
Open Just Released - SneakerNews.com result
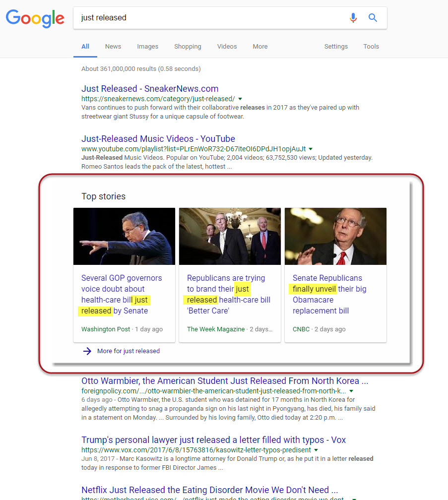150,89
